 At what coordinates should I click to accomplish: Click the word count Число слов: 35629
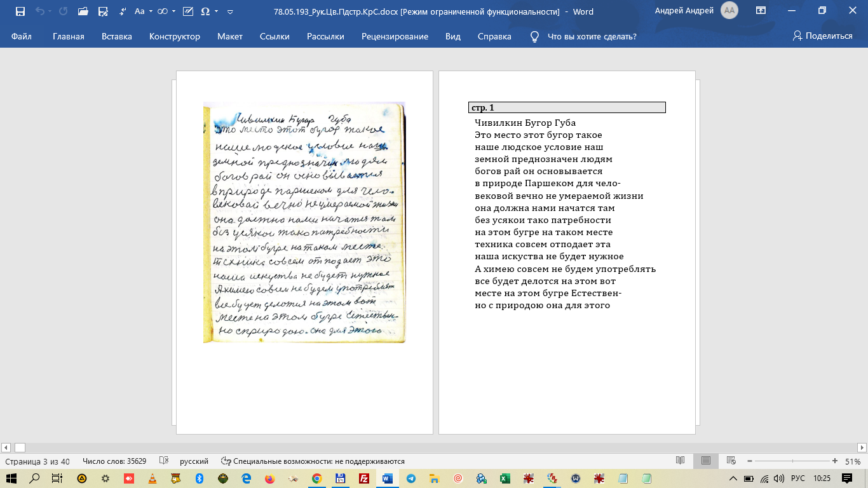(114, 461)
